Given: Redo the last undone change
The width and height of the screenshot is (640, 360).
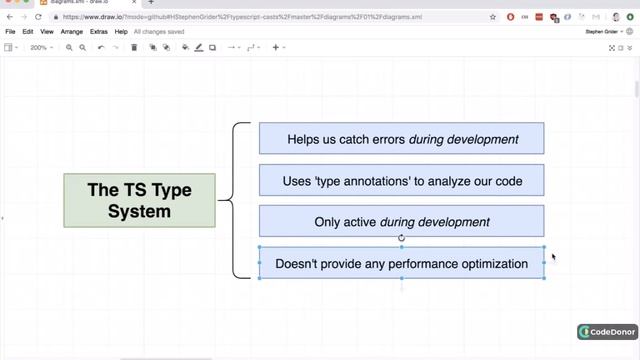Looking at the screenshot, I should pos(116,48).
